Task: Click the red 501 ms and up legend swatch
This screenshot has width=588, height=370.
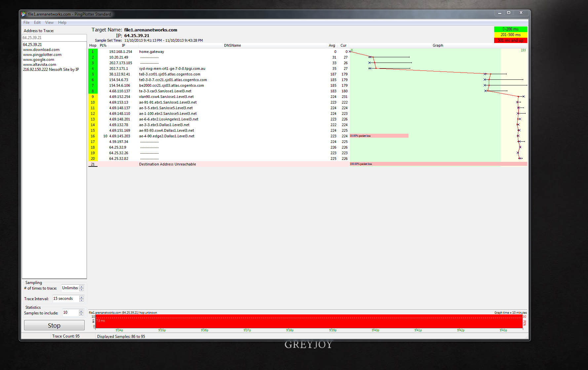Action: coord(510,40)
